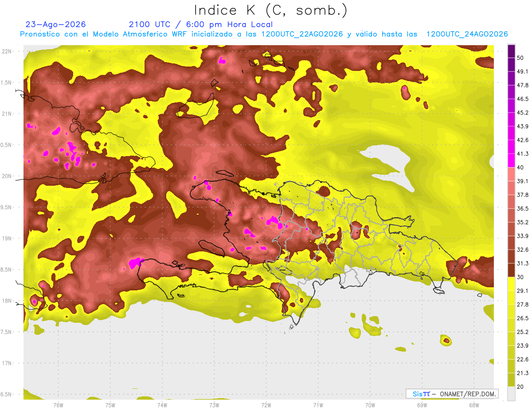Click the legend label "26.5"
532x411 pixels.
pos(522,318)
